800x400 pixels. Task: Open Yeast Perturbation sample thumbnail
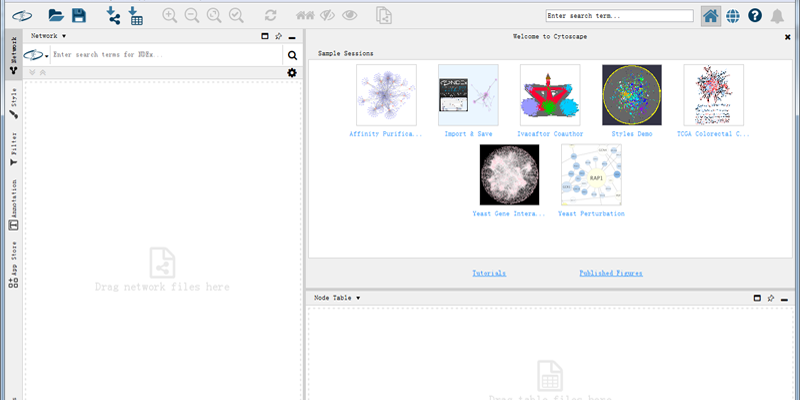pos(591,174)
